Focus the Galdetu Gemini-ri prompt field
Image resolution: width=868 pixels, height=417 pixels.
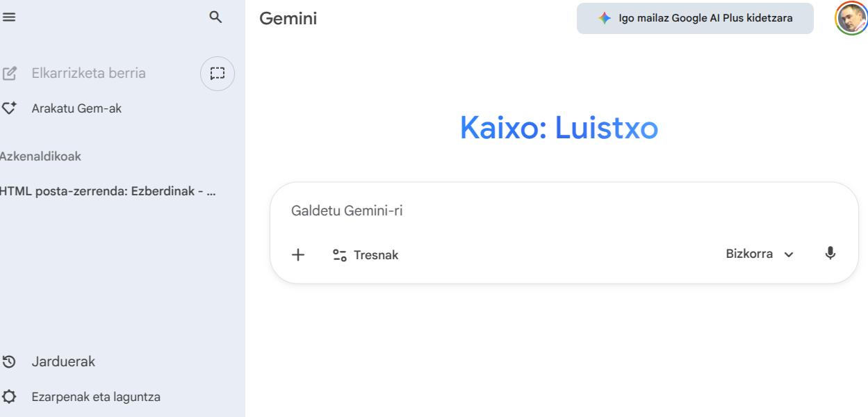tap(564, 211)
